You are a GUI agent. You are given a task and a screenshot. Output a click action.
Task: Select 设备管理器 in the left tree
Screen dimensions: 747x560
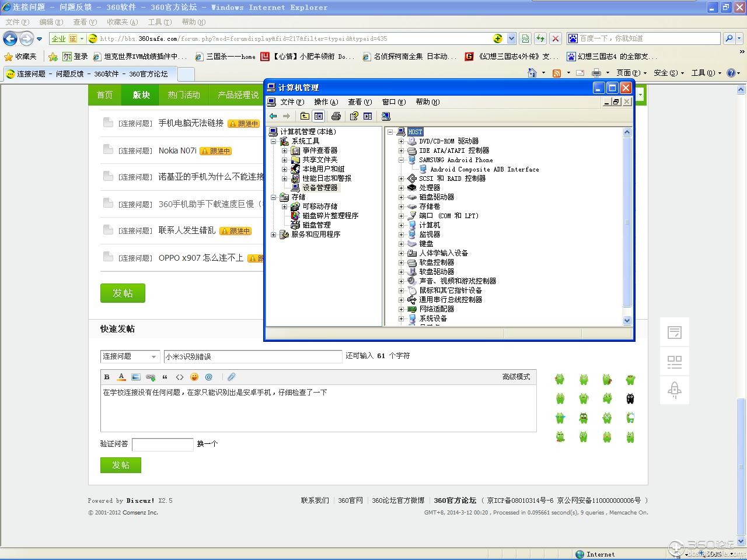point(320,188)
